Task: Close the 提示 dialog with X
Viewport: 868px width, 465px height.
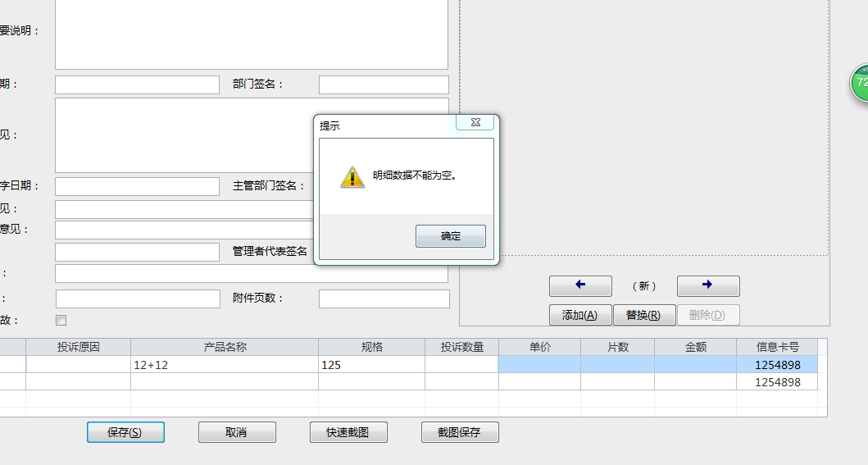Action: (475, 123)
